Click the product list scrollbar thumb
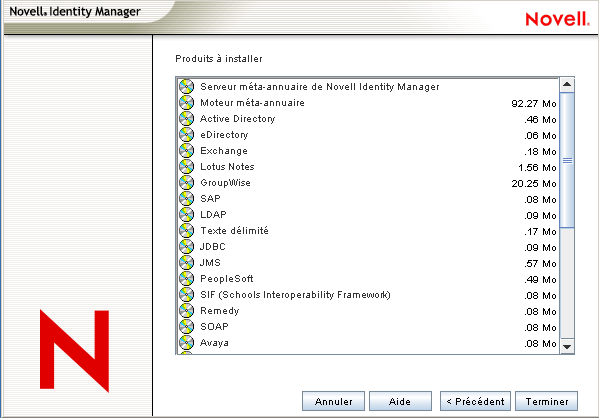 567,160
